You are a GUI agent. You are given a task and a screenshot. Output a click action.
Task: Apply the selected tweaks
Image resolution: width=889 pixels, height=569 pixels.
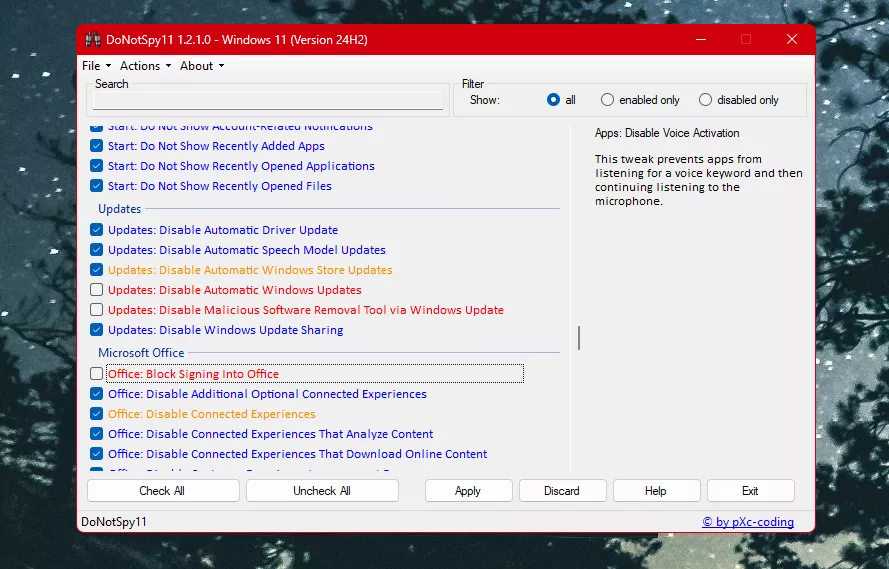(x=468, y=491)
